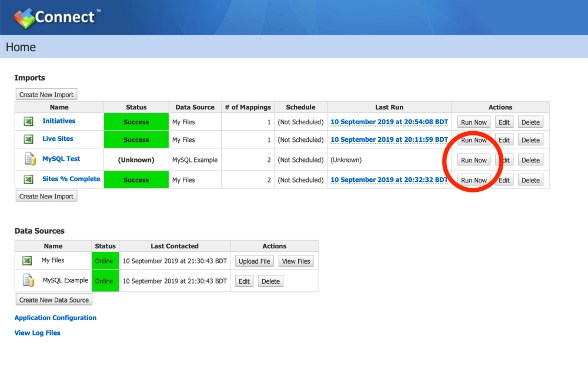Upload a file to My Files
The height and width of the screenshot is (392, 588).
point(254,261)
